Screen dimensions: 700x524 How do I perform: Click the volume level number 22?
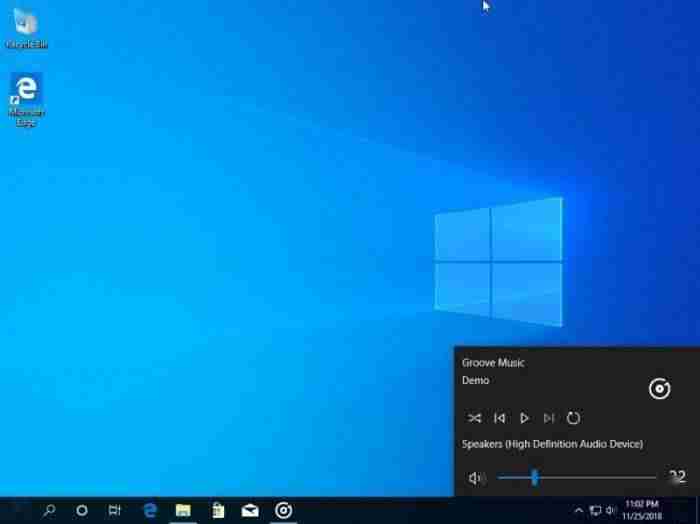677,477
